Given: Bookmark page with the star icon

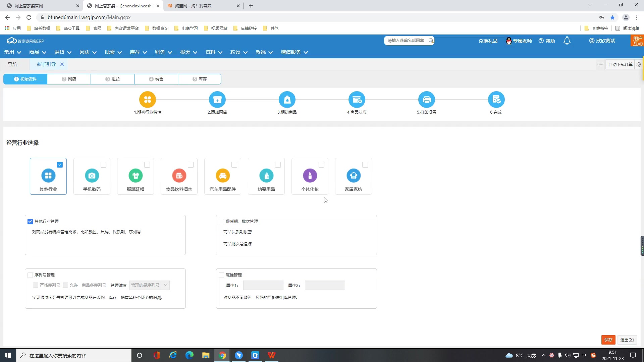Looking at the screenshot, I should [612, 17].
